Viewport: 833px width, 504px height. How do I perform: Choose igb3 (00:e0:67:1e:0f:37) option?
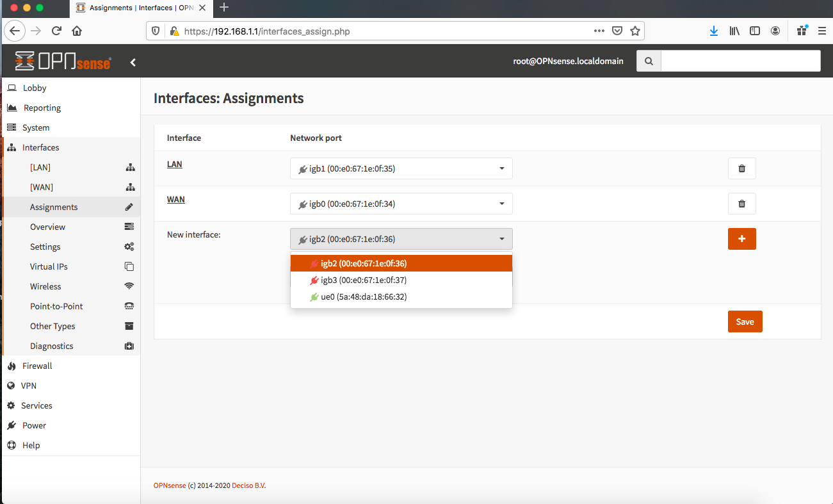click(x=401, y=280)
